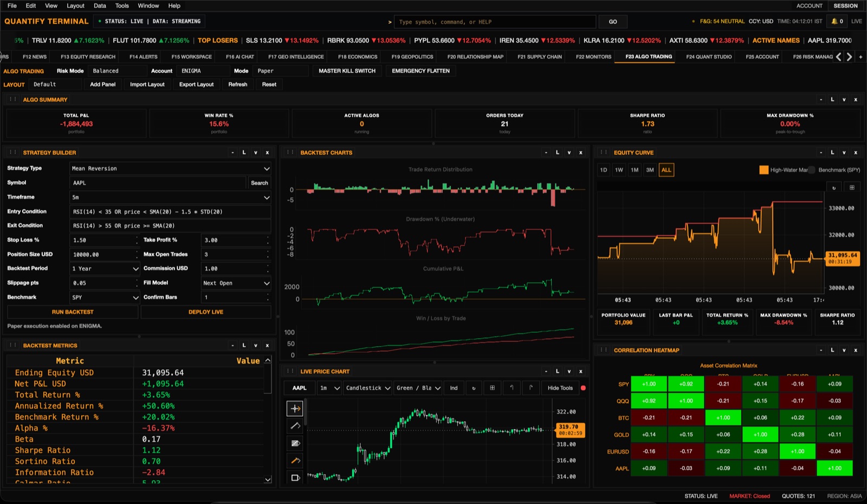The width and height of the screenshot is (867, 504).
Task: Switch to the F12 NEWS tab
Action: click(x=35, y=56)
